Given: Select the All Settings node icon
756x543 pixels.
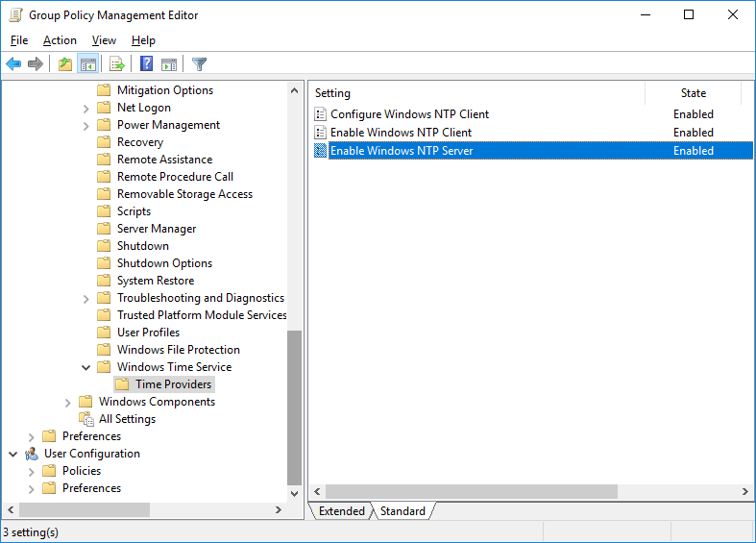Looking at the screenshot, I should (86, 419).
